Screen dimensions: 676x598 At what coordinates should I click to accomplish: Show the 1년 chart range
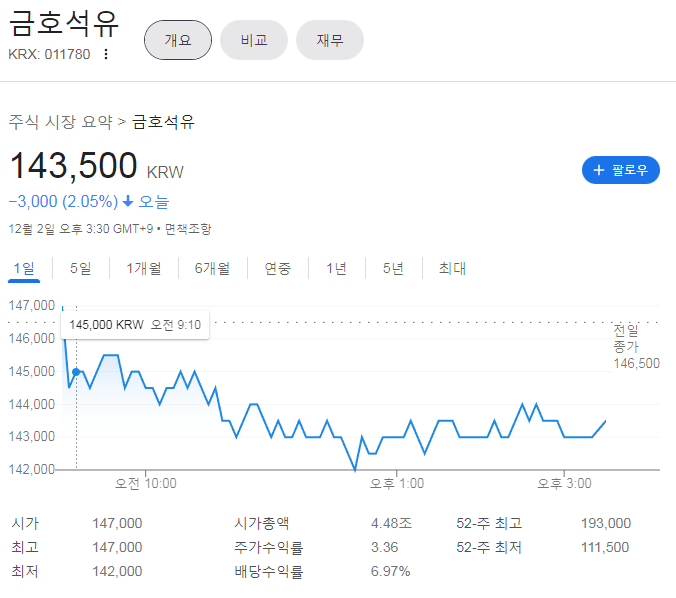(336, 269)
